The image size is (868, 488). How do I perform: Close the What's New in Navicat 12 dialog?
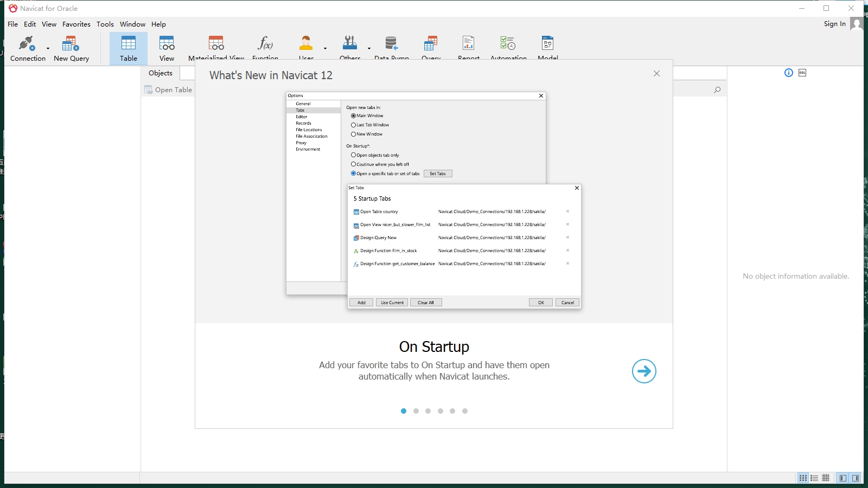pyautogui.click(x=656, y=74)
